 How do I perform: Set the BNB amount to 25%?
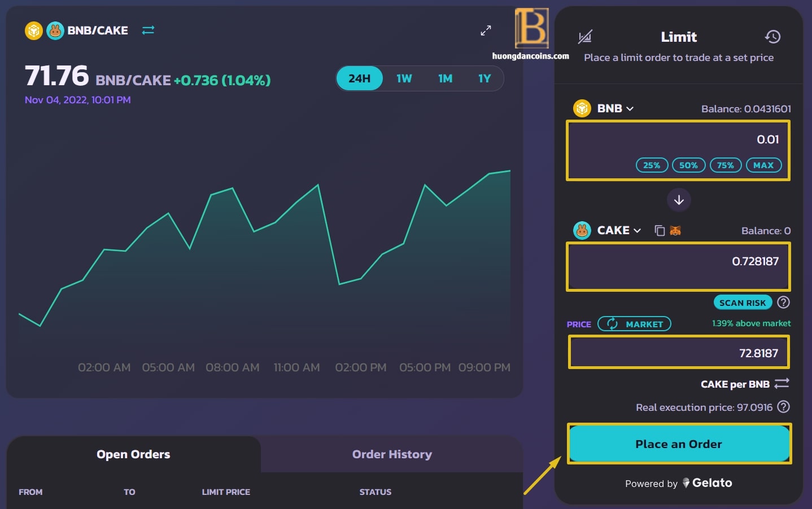(652, 165)
